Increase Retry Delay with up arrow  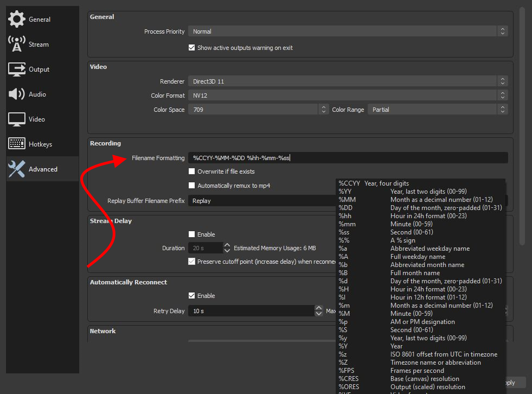click(318, 308)
